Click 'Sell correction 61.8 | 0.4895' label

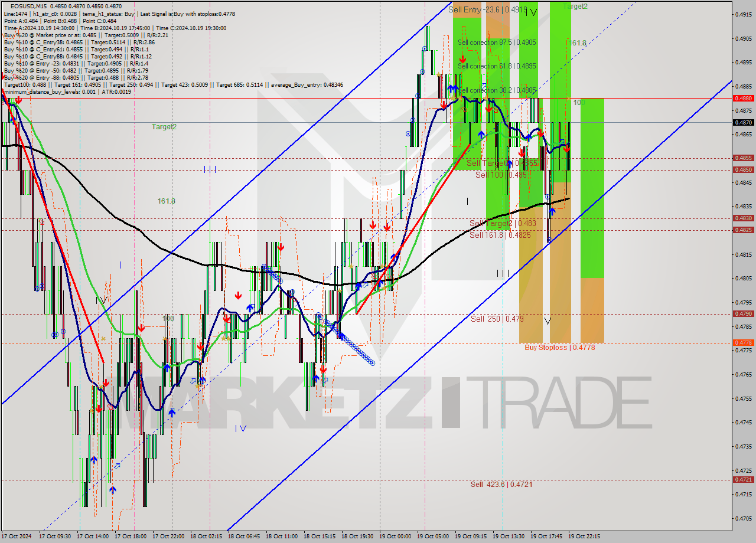pyautogui.click(x=497, y=66)
